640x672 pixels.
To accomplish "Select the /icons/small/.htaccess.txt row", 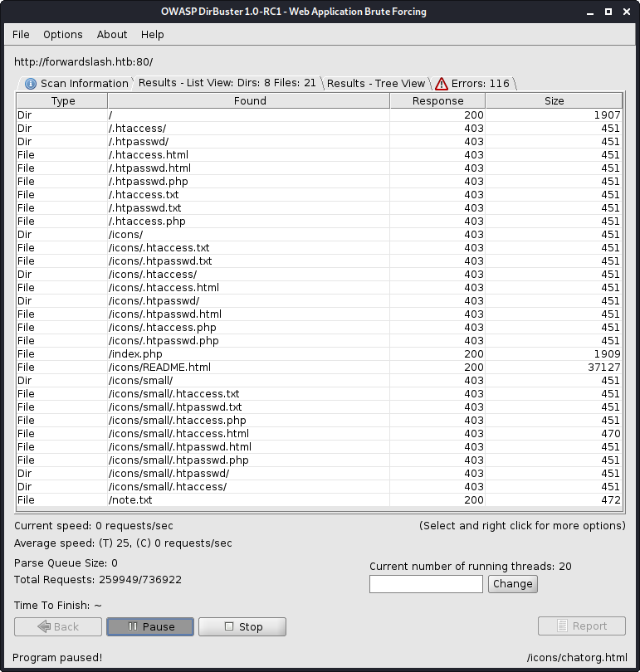I will (x=319, y=393).
